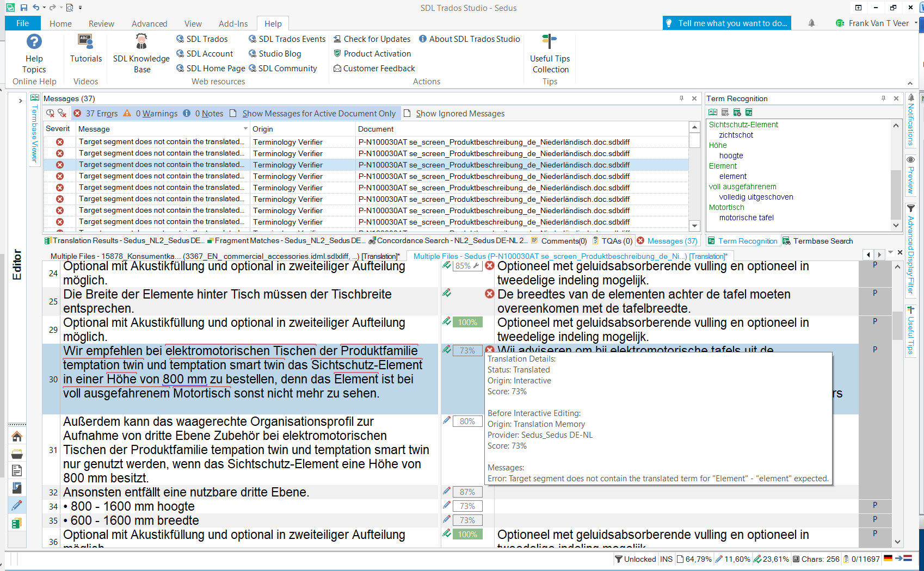Open the Advanced Display Filter side panel

(910, 250)
